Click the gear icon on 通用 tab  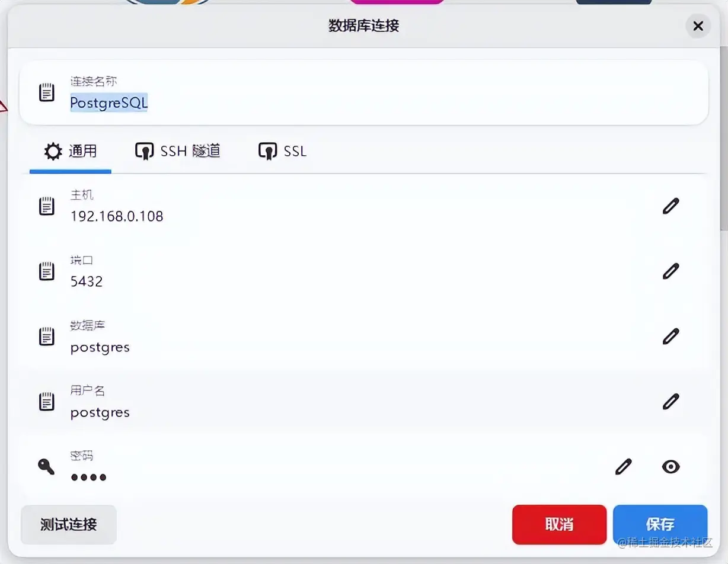pyautogui.click(x=53, y=151)
